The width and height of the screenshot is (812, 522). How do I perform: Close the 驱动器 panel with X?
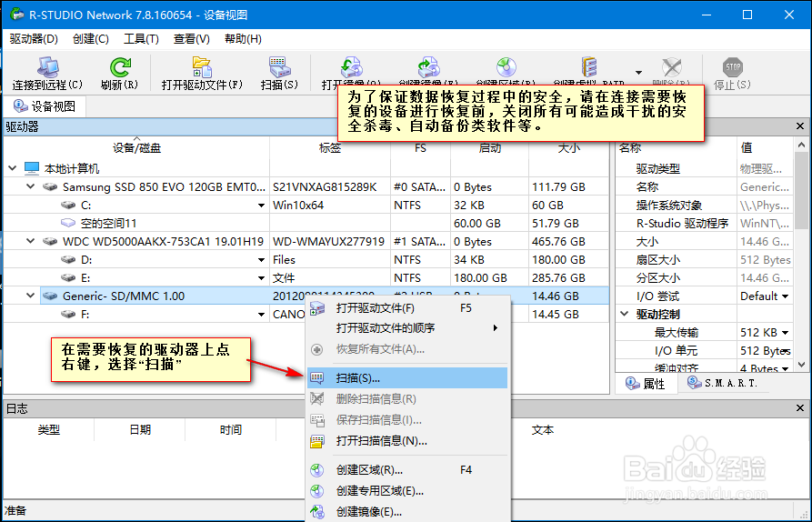800,125
